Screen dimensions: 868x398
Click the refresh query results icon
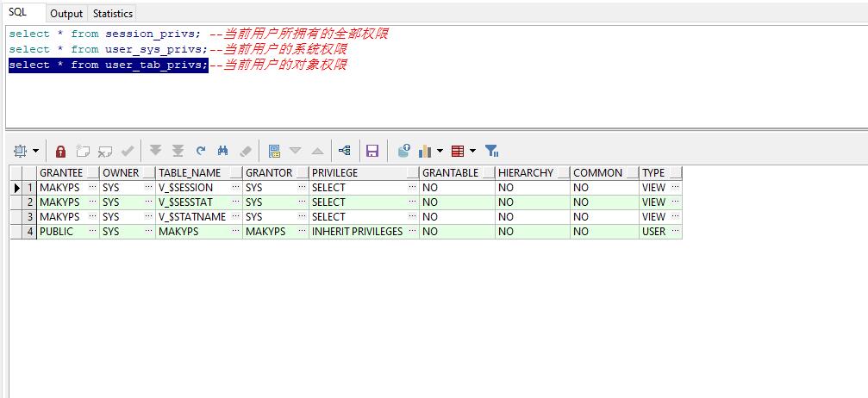coord(201,151)
